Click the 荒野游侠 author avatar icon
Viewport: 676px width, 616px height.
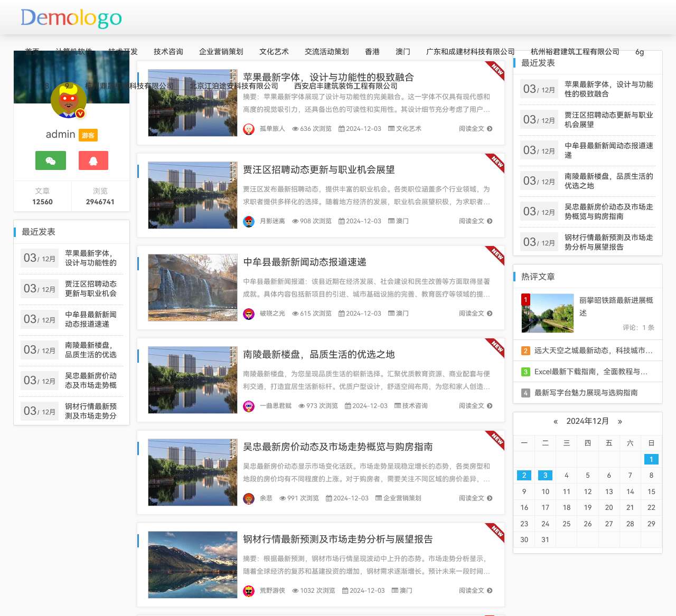tap(249, 591)
